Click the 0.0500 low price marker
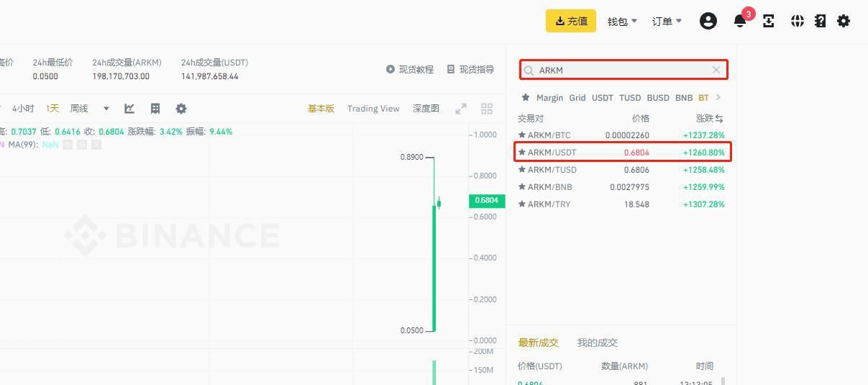This screenshot has width=868, height=385. pos(412,331)
